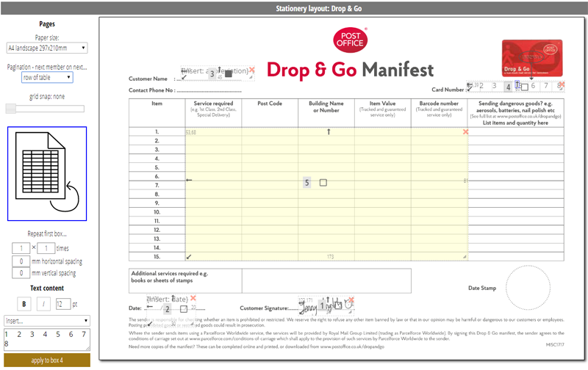588x370 pixels.
Task: Click the bottom-right resize grip of yellow box 5
Action: (465, 256)
